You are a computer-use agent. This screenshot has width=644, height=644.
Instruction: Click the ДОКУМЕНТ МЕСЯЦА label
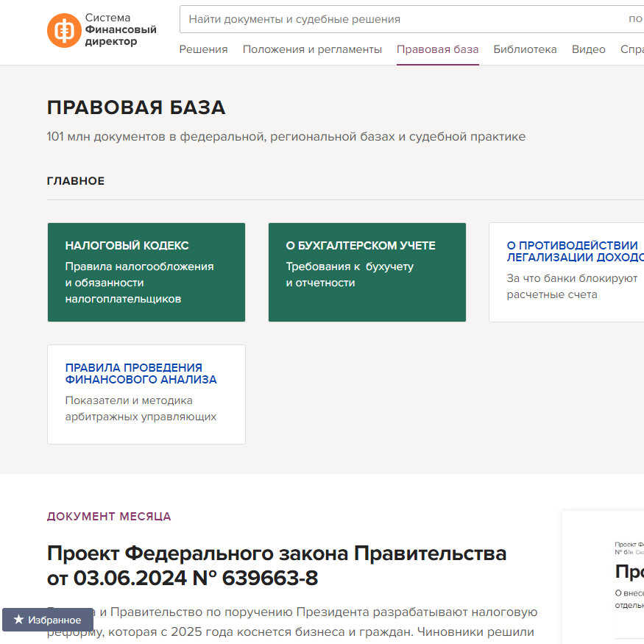point(109,516)
